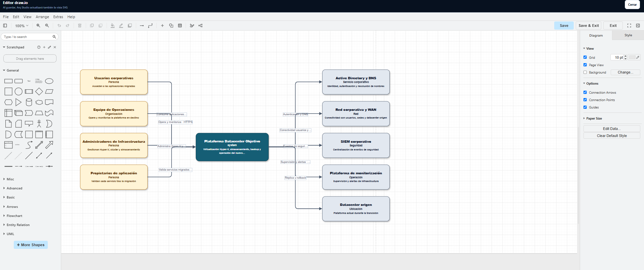Image resolution: width=644 pixels, height=270 pixels.
Task: Click the zoom in magnifier icon
Action: coord(38,26)
